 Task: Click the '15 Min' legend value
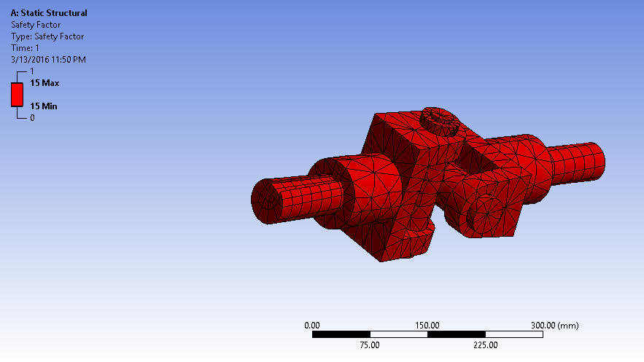point(44,106)
